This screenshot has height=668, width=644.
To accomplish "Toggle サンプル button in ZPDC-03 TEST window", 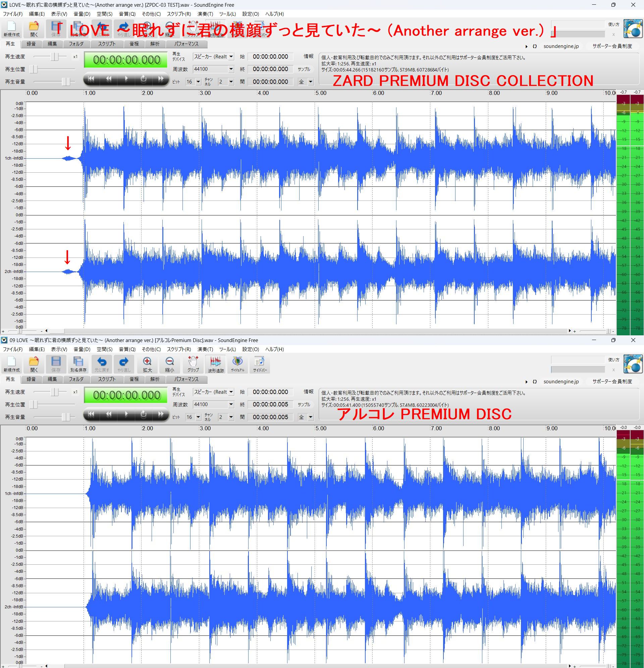I will click(304, 69).
